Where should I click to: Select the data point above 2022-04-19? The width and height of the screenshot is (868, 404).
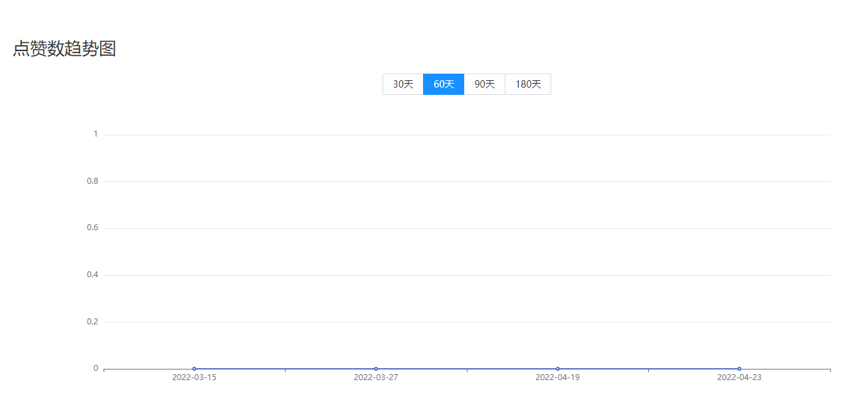[x=558, y=369]
